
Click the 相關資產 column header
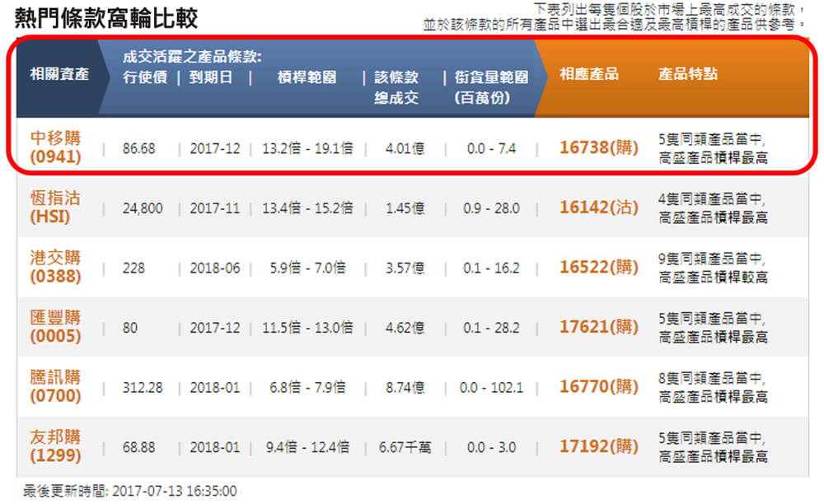pyautogui.click(x=59, y=74)
